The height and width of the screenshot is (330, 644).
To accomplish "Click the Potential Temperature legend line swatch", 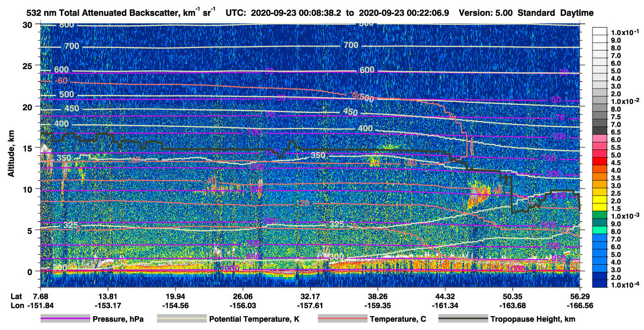I will tap(182, 319).
